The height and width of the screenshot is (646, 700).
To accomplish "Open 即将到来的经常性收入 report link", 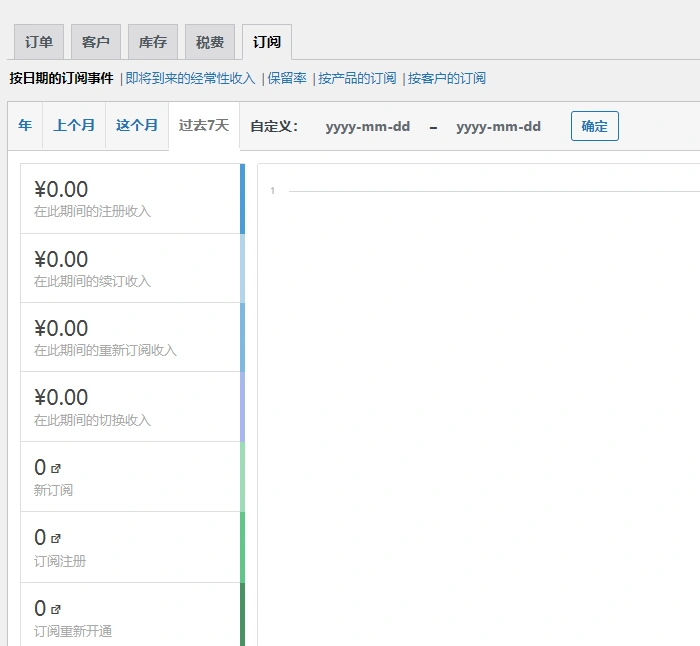I will (x=191, y=79).
